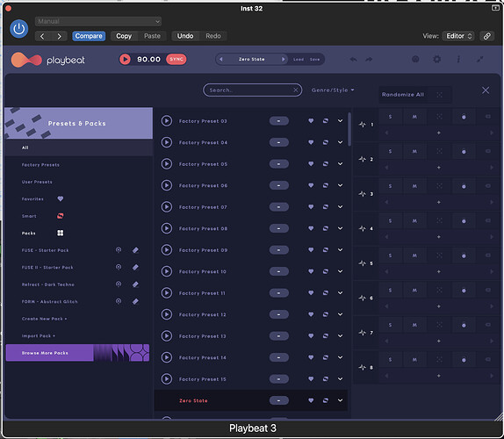Click into the Search field
The width and height of the screenshot is (504, 439).
coord(252,90)
